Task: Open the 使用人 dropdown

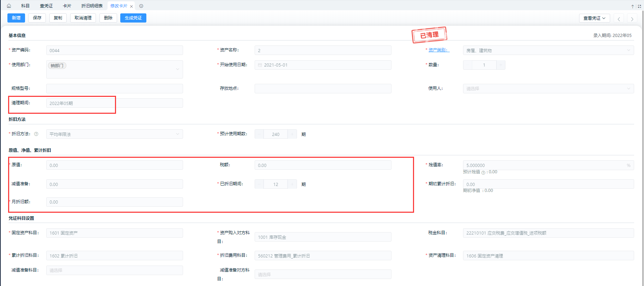Action: 548,89
